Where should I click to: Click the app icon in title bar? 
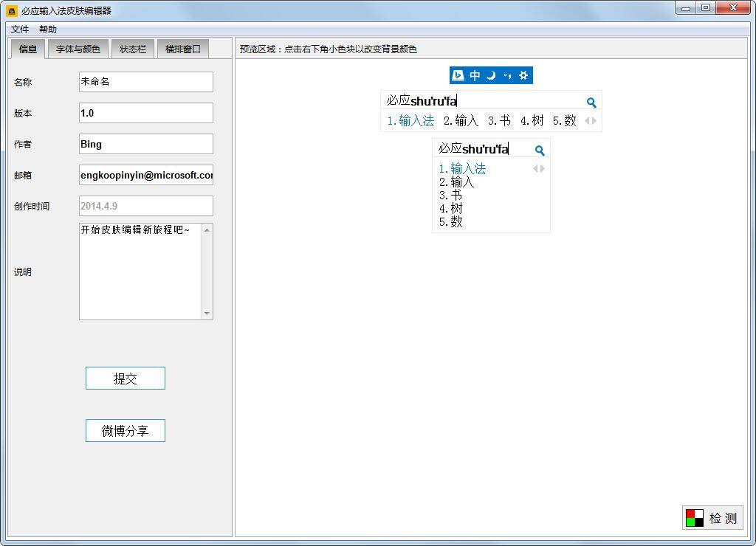12,10
